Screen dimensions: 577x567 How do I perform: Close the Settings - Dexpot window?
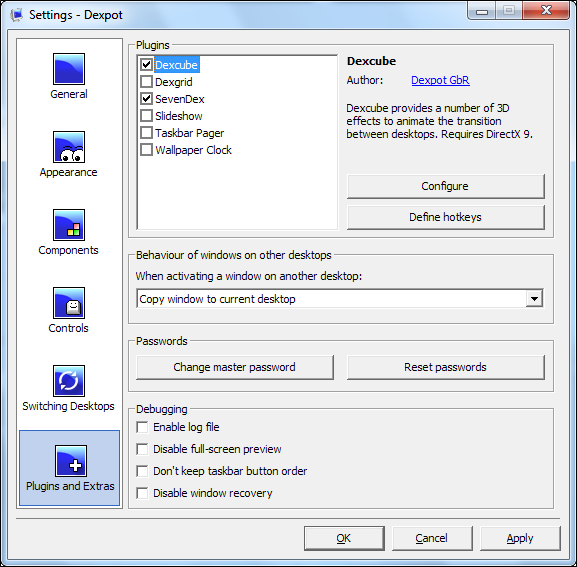click(x=547, y=10)
